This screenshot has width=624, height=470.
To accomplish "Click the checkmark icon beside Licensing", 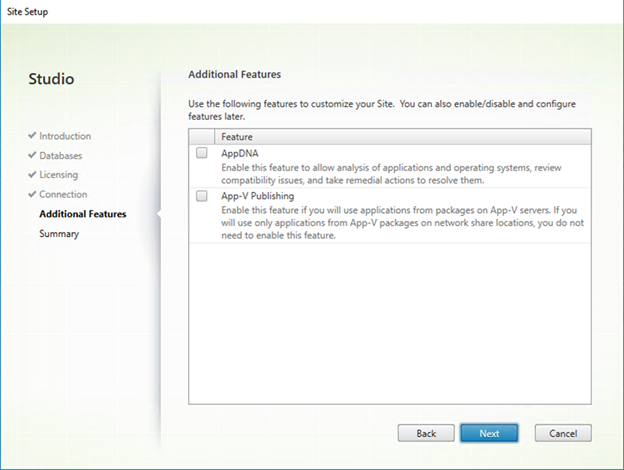I will [32, 174].
